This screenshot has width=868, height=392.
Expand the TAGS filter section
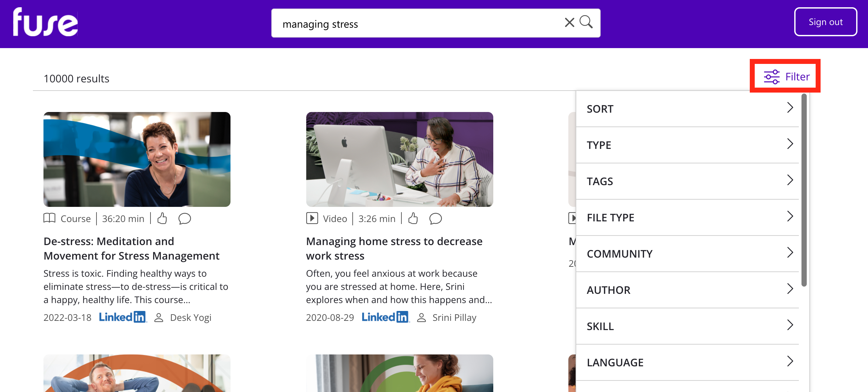(x=688, y=181)
